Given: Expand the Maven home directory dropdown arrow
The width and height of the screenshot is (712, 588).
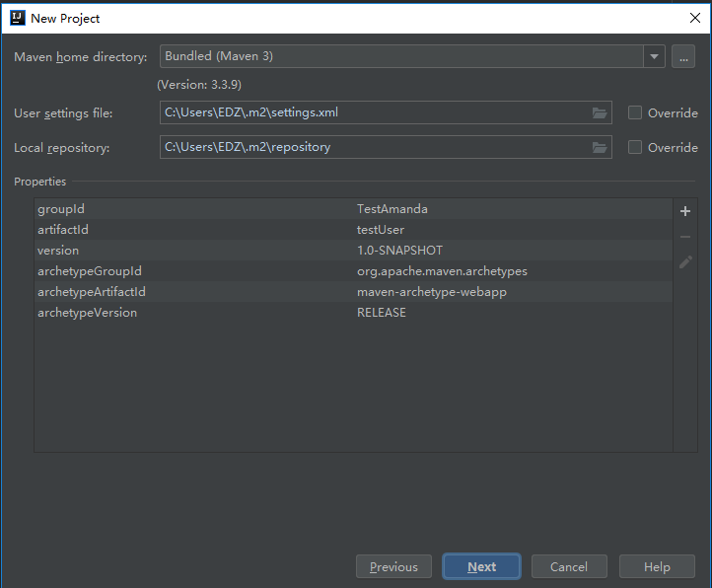Looking at the screenshot, I should (x=654, y=56).
